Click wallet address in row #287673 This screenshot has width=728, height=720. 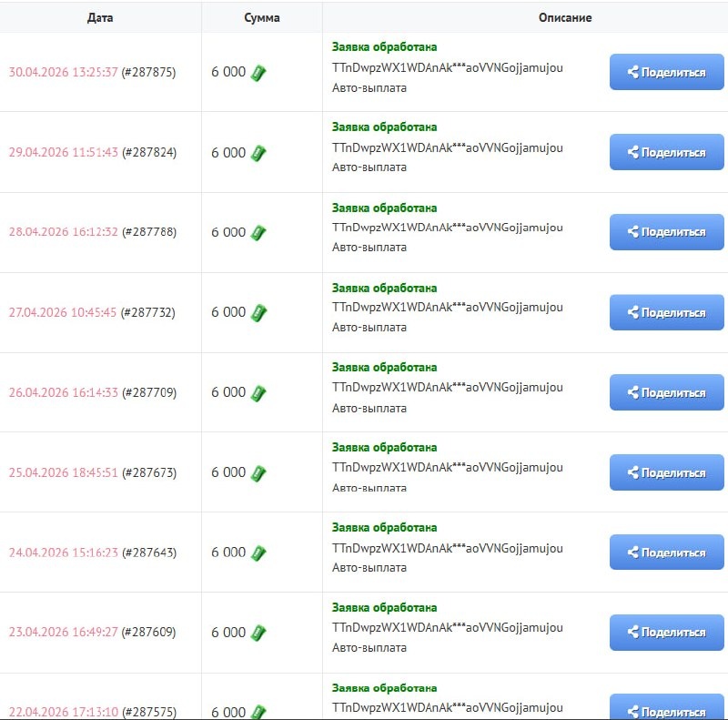(448, 467)
